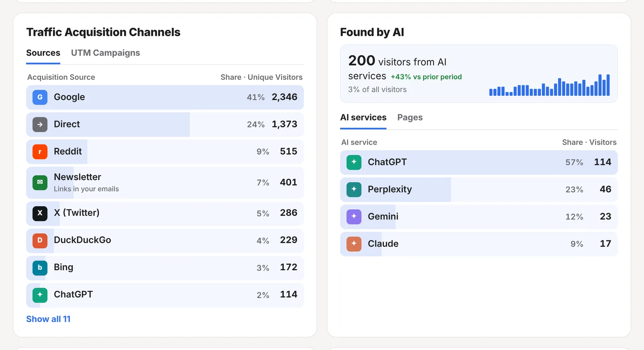Image resolution: width=644 pixels, height=350 pixels.
Task: Click the Reddit source icon
Action: 40,152
